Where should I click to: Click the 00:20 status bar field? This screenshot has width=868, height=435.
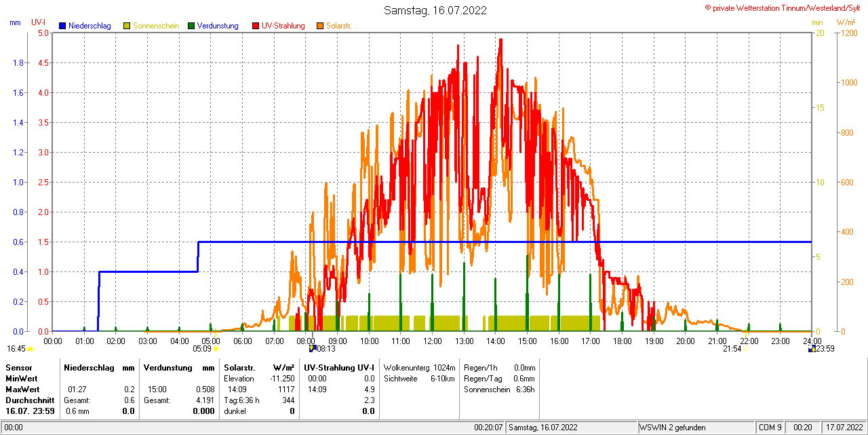coord(803,428)
